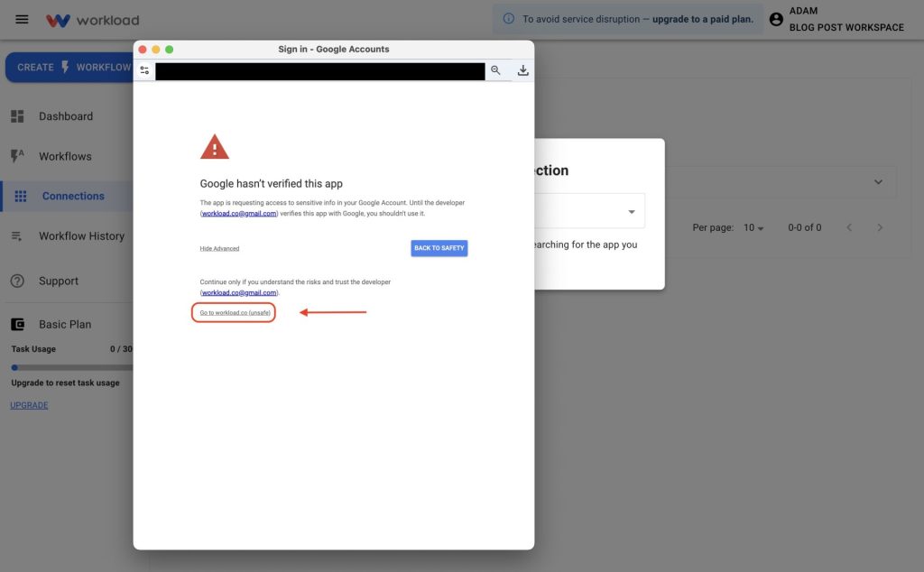Open site settings icon in Google popup address bar
Viewport: 924px width, 572px height.
(144, 70)
